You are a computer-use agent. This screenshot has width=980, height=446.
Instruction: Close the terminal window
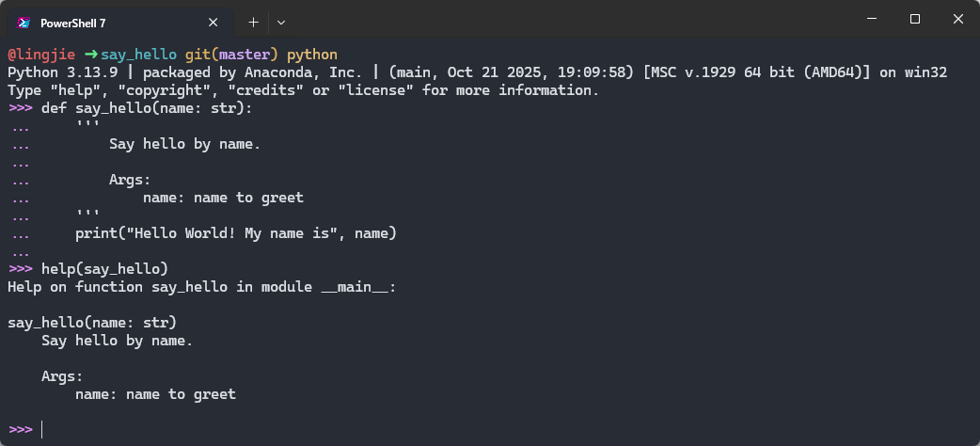(957, 19)
